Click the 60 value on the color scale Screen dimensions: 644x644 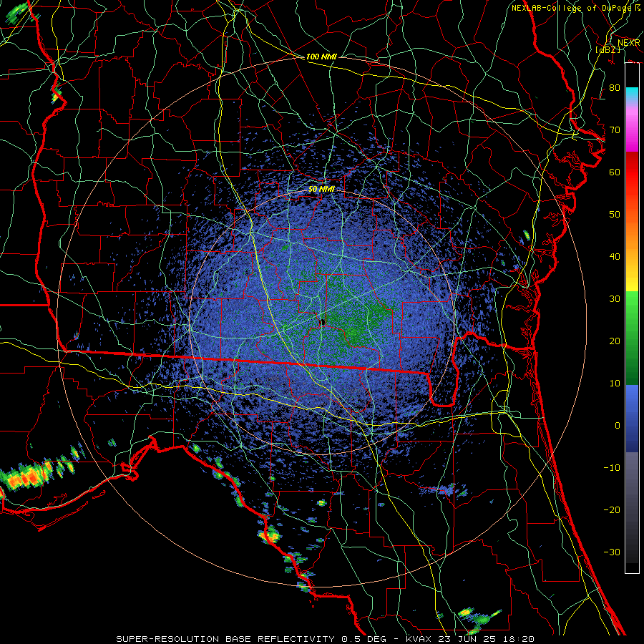615,172
